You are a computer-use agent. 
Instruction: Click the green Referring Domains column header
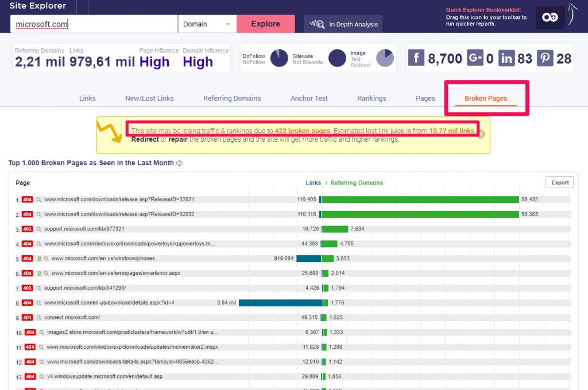[x=357, y=183]
